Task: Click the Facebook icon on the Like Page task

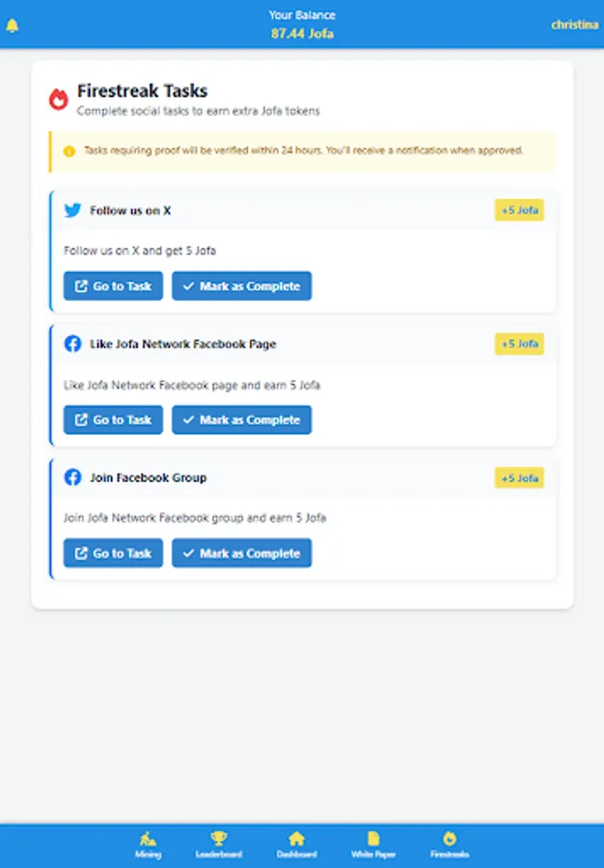Action: click(73, 343)
